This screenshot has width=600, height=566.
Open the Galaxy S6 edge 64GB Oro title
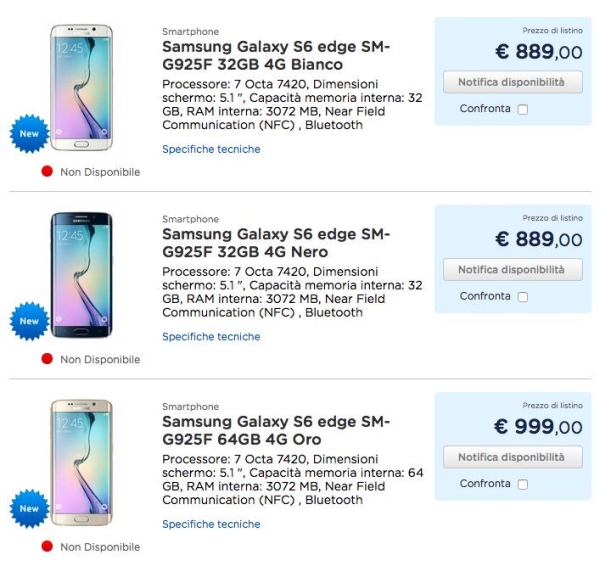click(x=275, y=431)
